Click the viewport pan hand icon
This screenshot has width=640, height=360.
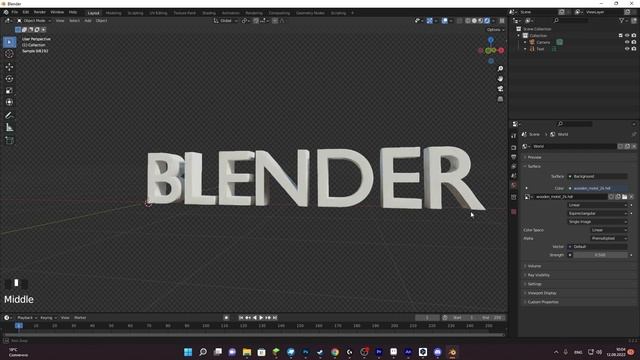(500, 79)
